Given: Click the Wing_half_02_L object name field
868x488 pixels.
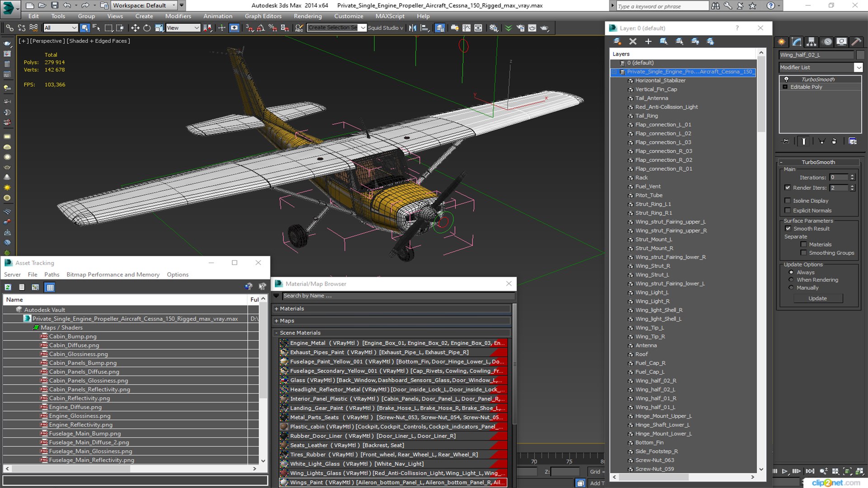Looking at the screenshot, I should (816, 55).
